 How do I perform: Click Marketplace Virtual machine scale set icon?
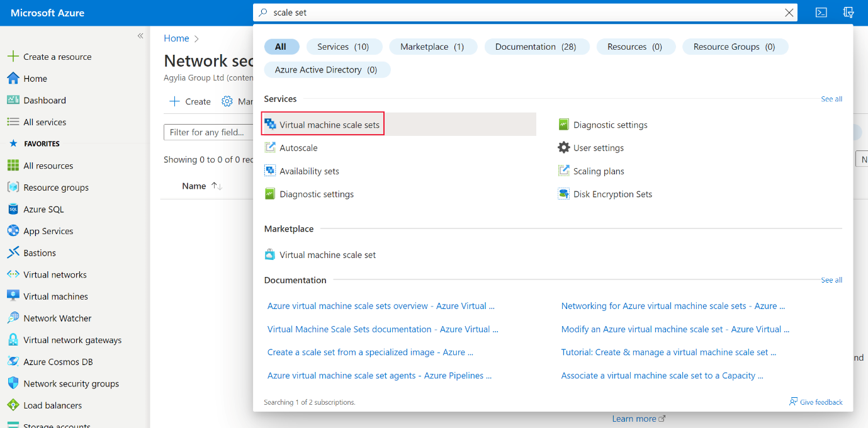tap(270, 254)
